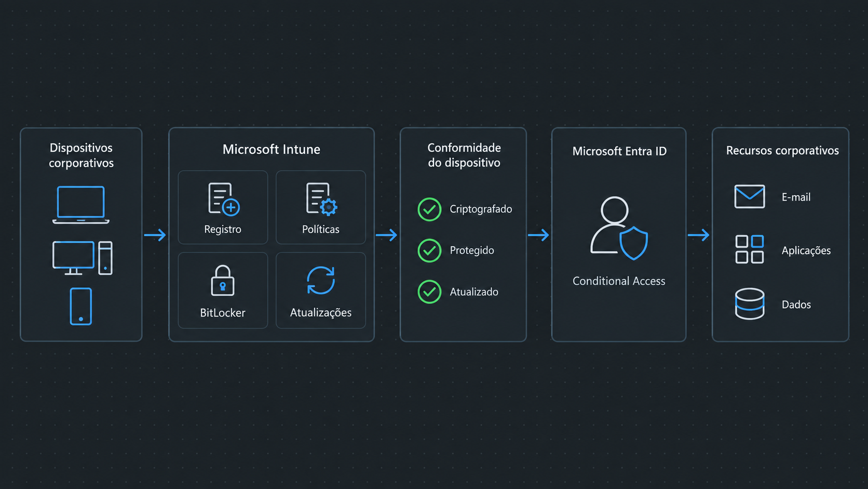Click the E-mail label text
Screen dimensions: 868x489
pos(796,197)
